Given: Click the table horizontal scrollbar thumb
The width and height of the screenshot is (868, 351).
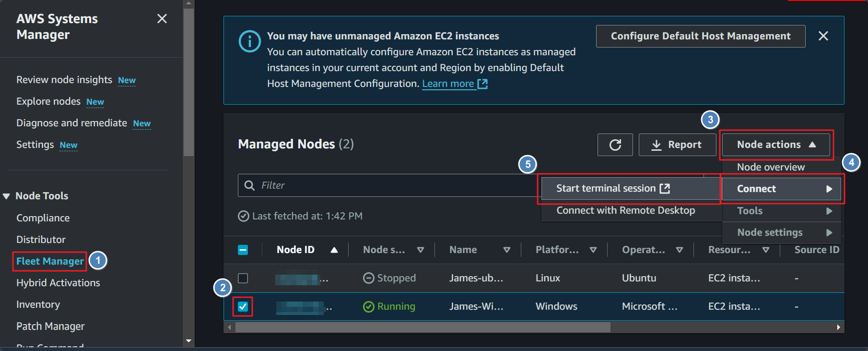Looking at the screenshot, I should pyautogui.click(x=422, y=327).
